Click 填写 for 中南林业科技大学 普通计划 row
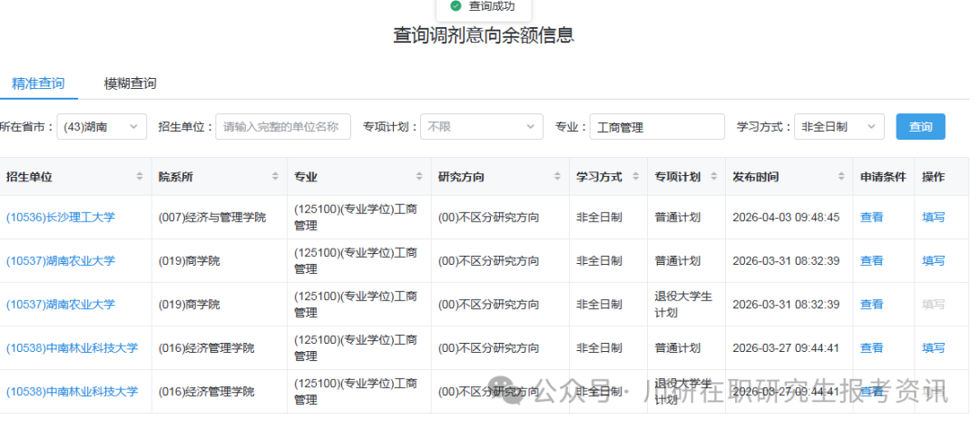The width and height of the screenshot is (980, 430). (x=933, y=348)
